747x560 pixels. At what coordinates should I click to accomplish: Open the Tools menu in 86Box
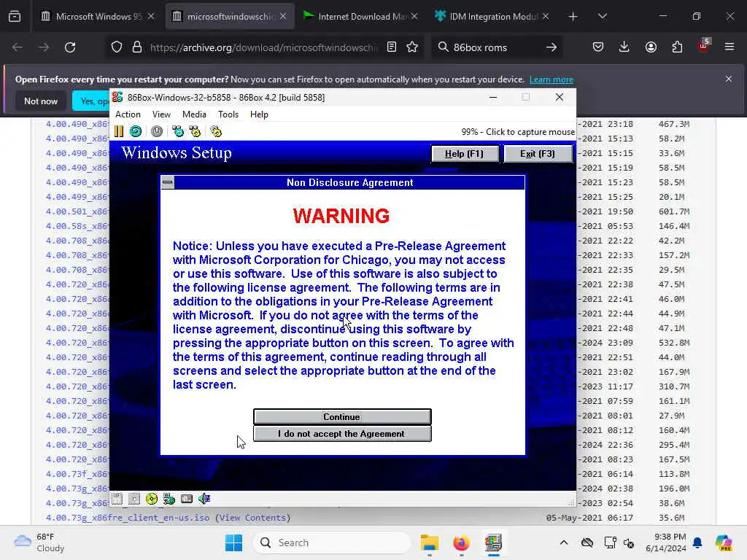click(228, 114)
